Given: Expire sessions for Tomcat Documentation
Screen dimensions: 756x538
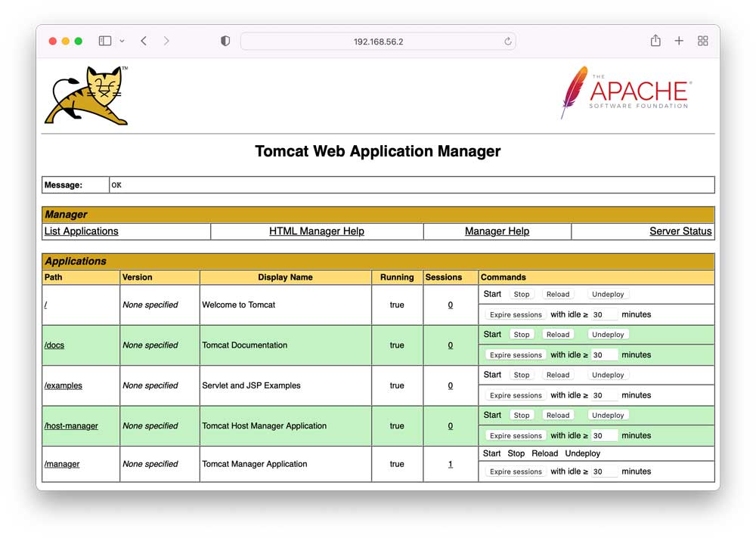Looking at the screenshot, I should [x=516, y=355].
